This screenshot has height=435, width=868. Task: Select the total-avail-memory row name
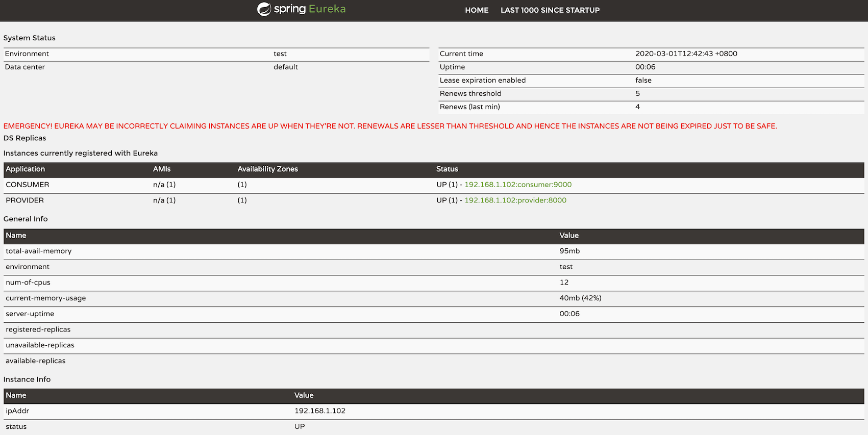click(39, 251)
